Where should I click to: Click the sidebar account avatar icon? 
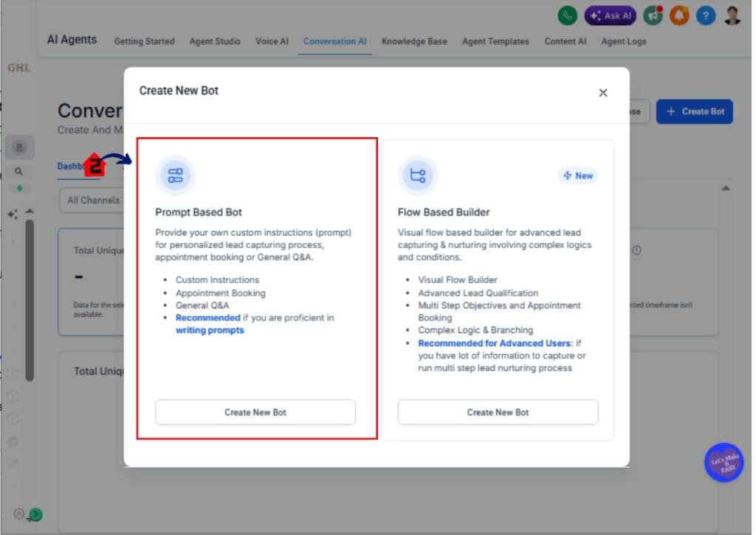19,147
